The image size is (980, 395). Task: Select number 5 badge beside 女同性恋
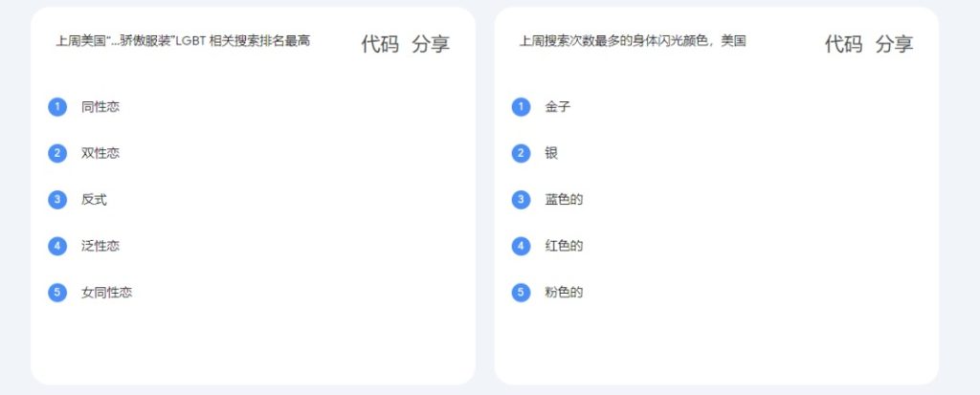pyautogui.click(x=57, y=292)
